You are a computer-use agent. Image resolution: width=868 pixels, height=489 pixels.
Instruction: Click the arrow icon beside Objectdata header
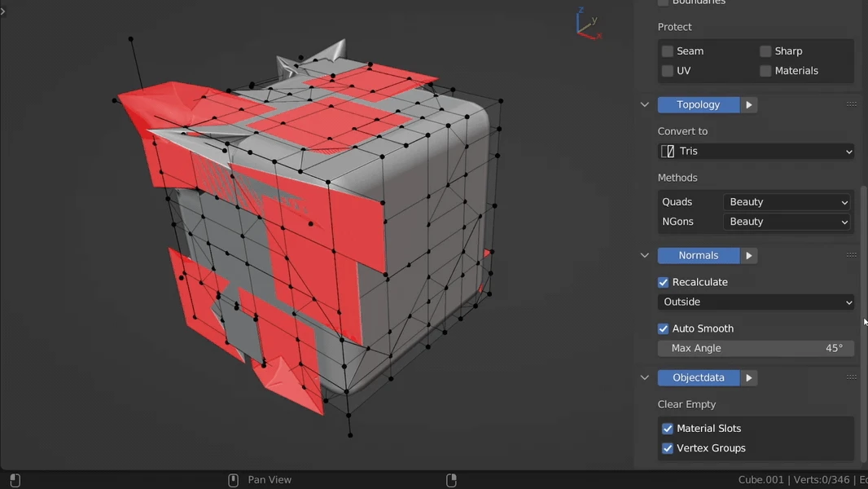pyautogui.click(x=748, y=377)
